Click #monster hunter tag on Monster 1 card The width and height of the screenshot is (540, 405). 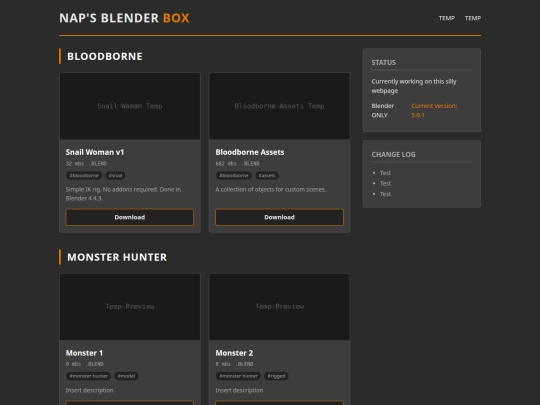89,376
